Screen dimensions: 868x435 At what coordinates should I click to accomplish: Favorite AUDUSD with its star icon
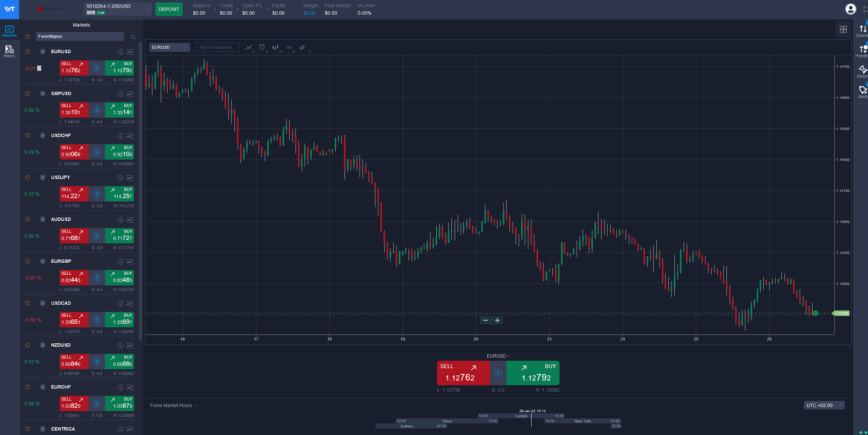(x=28, y=219)
